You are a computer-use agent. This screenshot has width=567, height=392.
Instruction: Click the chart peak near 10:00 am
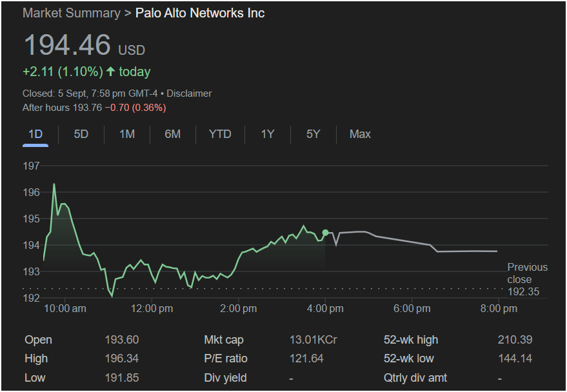54,184
